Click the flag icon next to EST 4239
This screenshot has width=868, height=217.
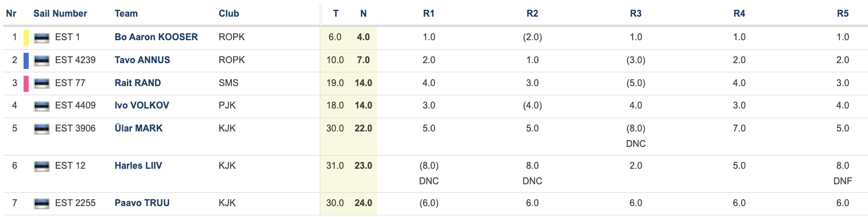click(x=41, y=61)
